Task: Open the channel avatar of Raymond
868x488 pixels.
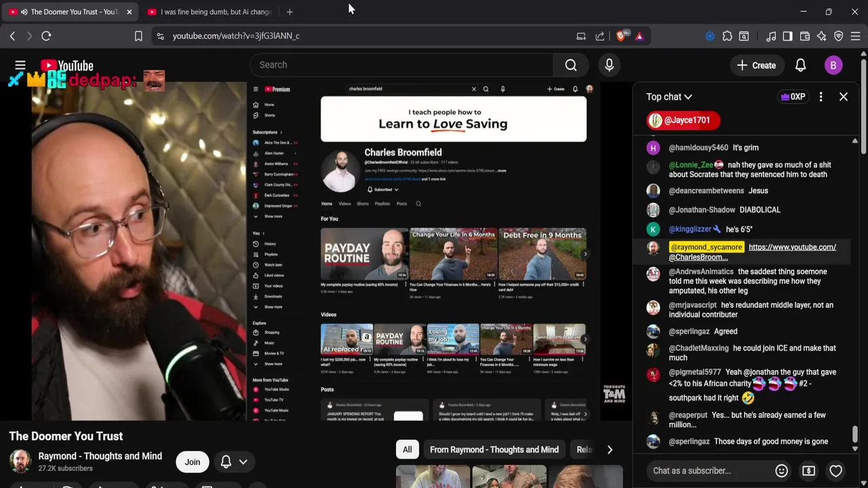Action: pyautogui.click(x=20, y=462)
